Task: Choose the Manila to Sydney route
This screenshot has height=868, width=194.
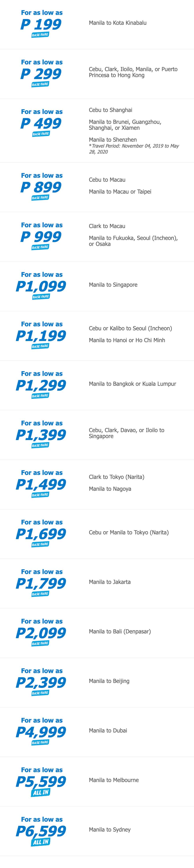Action: click(110, 830)
